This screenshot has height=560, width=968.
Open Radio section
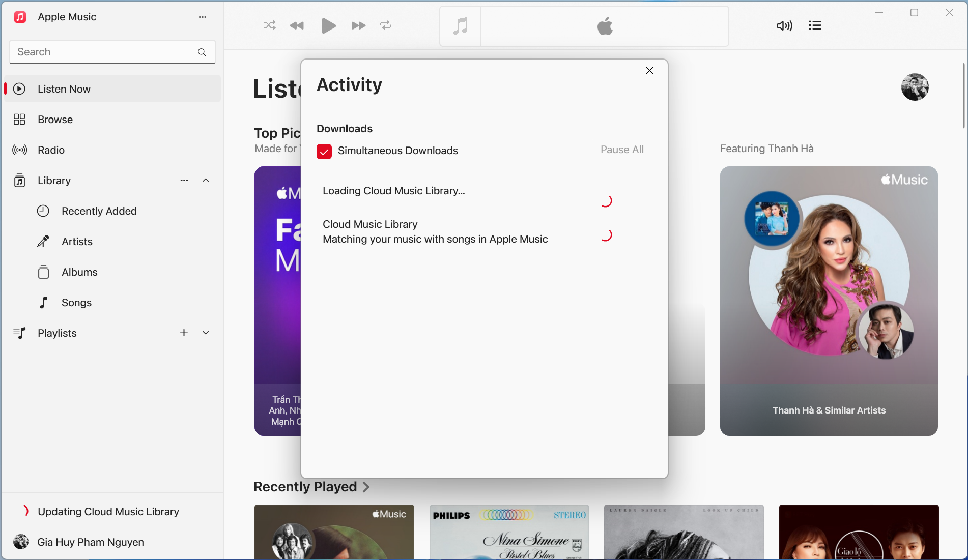point(112,150)
